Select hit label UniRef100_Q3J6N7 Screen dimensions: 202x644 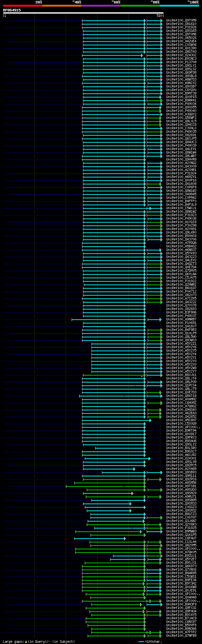click(181, 521)
